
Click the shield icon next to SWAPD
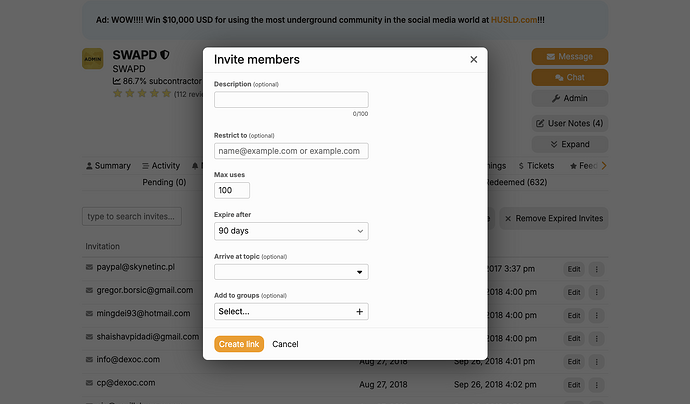[165, 55]
